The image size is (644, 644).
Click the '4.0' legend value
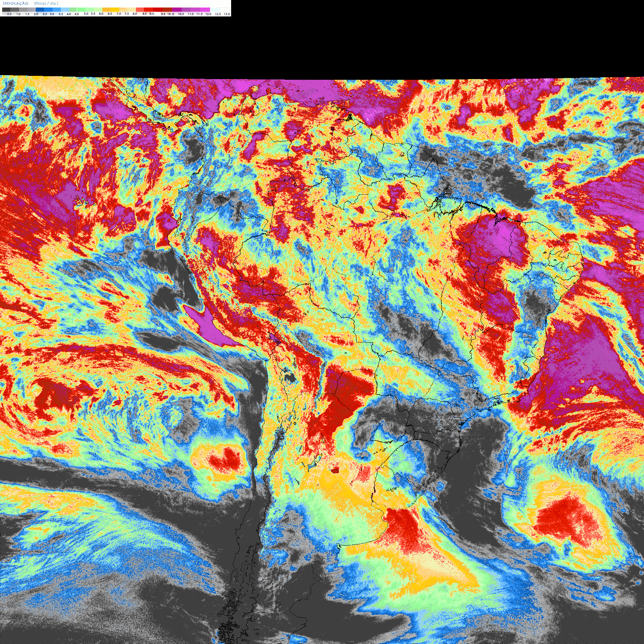69,14
